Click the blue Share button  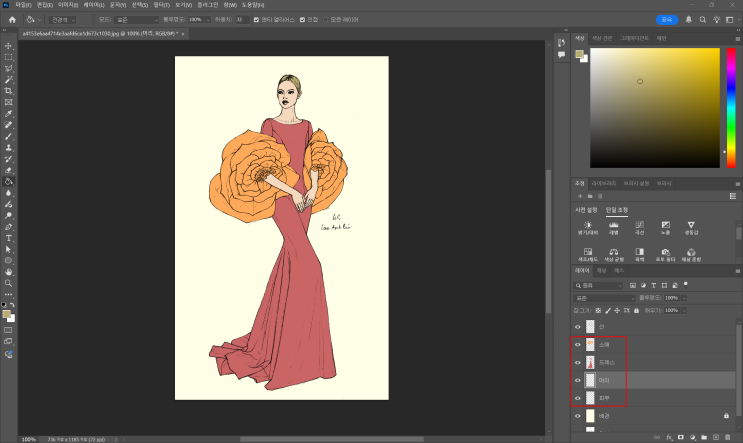click(667, 19)
